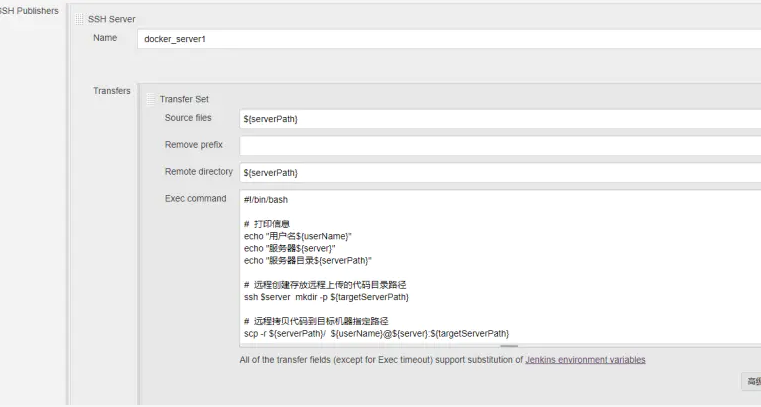Click the SSH Server heading

coord(112,19)
